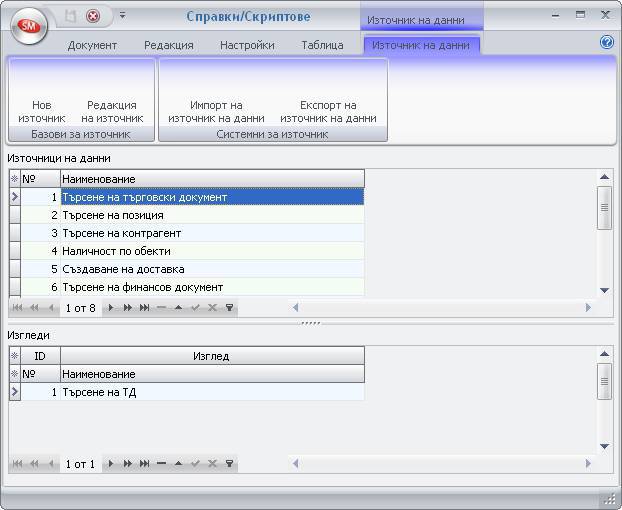
Task: Click post checkmark in Изгледи navigator
Action: [195, 463]
